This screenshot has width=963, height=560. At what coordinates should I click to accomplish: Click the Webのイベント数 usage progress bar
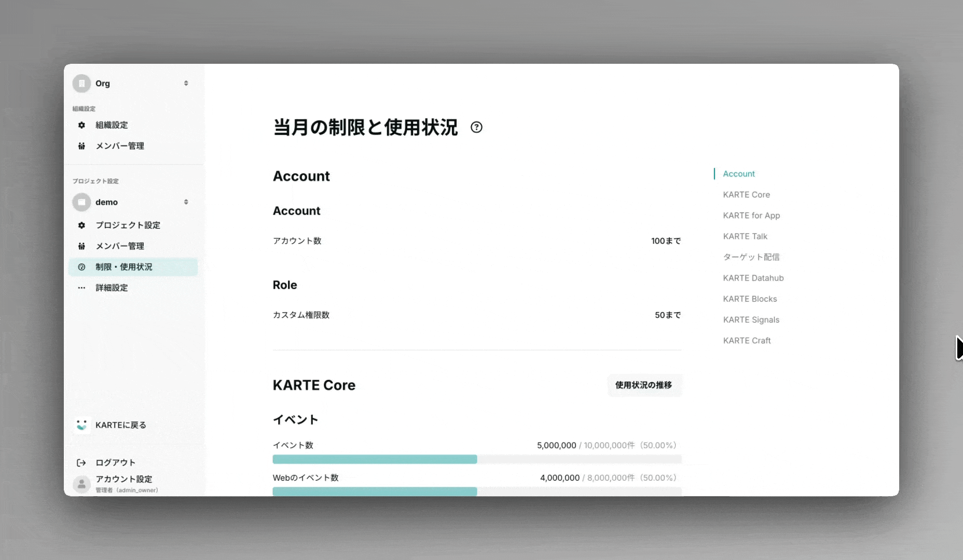click(x=477, y=492)
